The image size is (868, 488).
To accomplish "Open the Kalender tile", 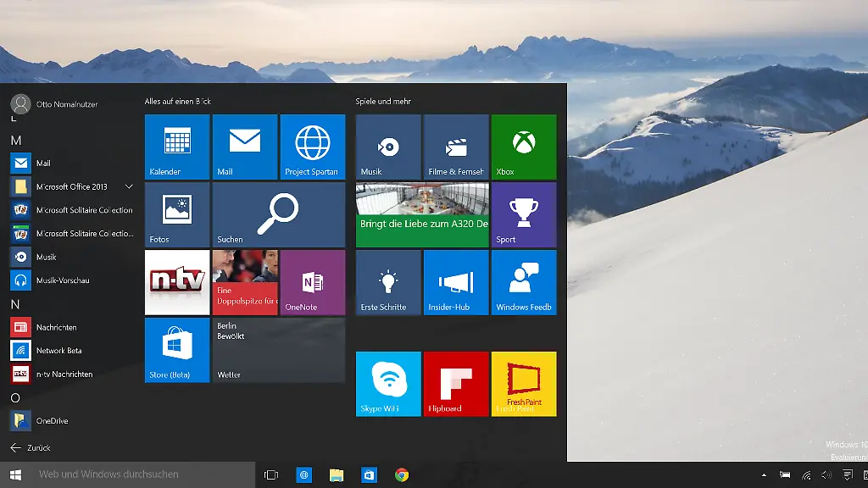I will tap(177, 147).
